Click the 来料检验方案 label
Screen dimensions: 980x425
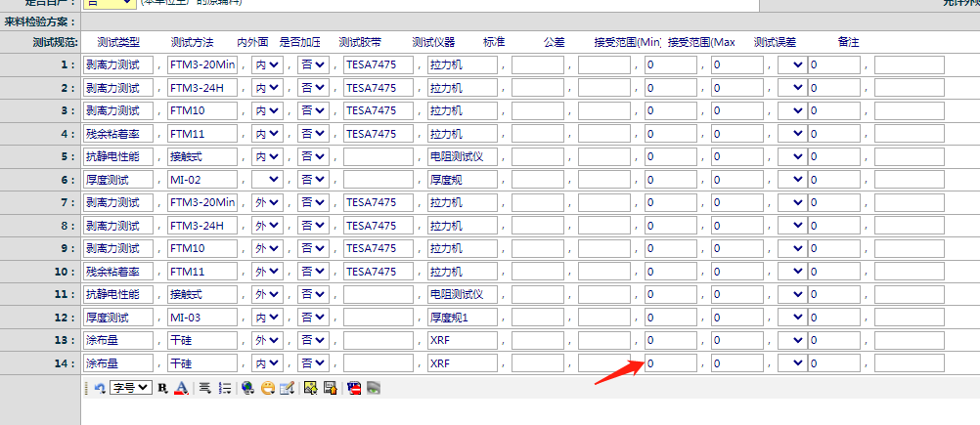tap(40, 21)
